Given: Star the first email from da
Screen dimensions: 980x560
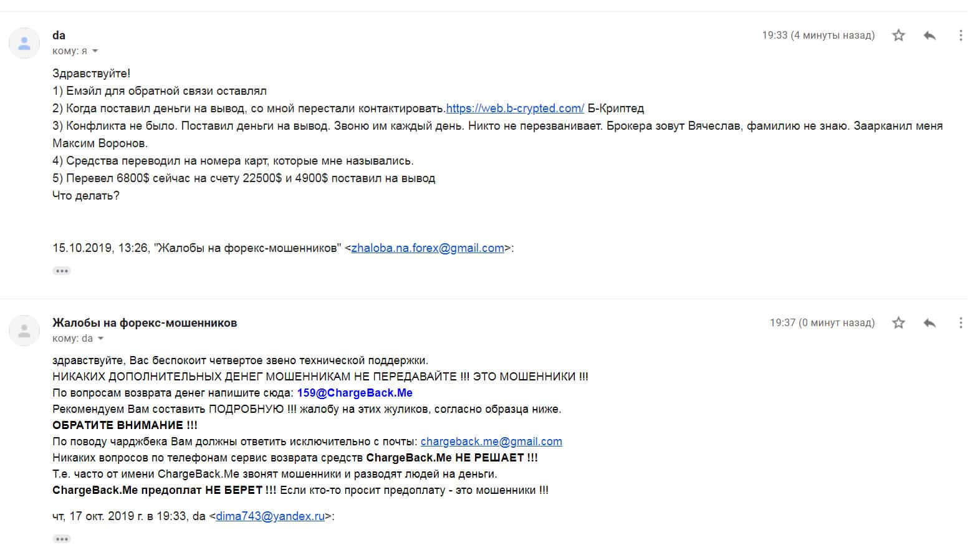Looking at the screenshot, I should point(898,36).
